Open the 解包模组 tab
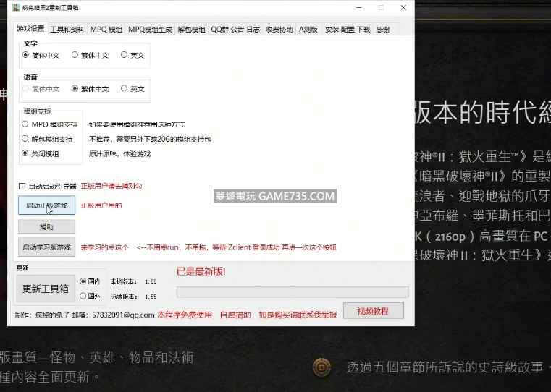This screenshot has width=551, height=392. [192, 30]
